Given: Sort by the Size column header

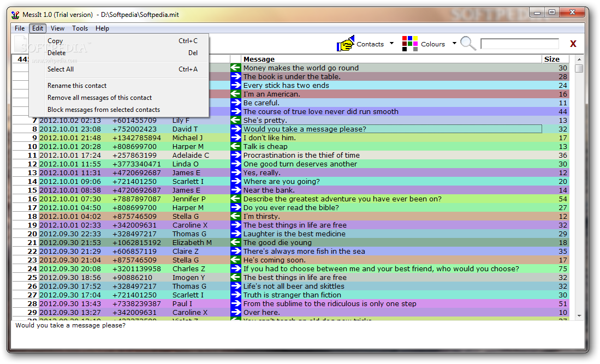Looking at the screenshot, I should coord(556,59).
